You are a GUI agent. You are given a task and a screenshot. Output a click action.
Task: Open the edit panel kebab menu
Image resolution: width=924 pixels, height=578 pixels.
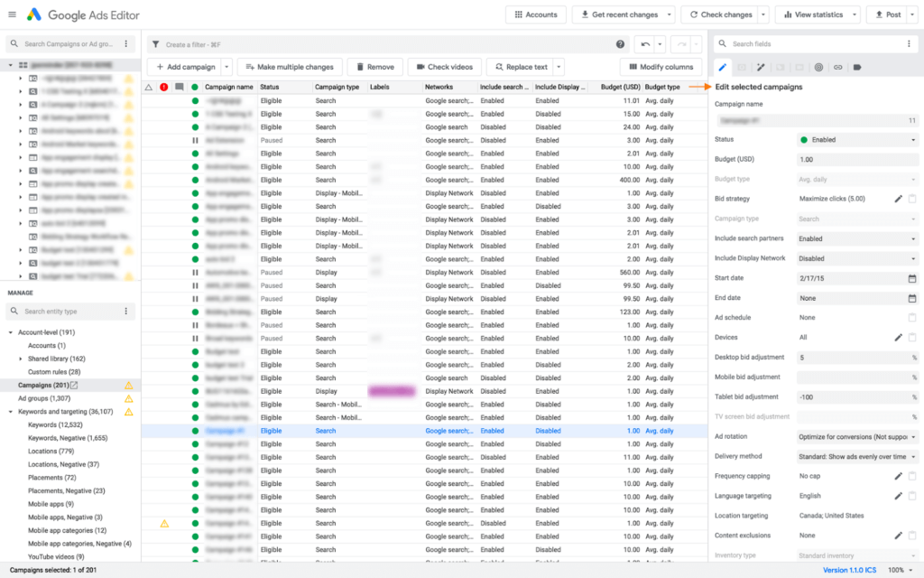[x=909, y=43]
